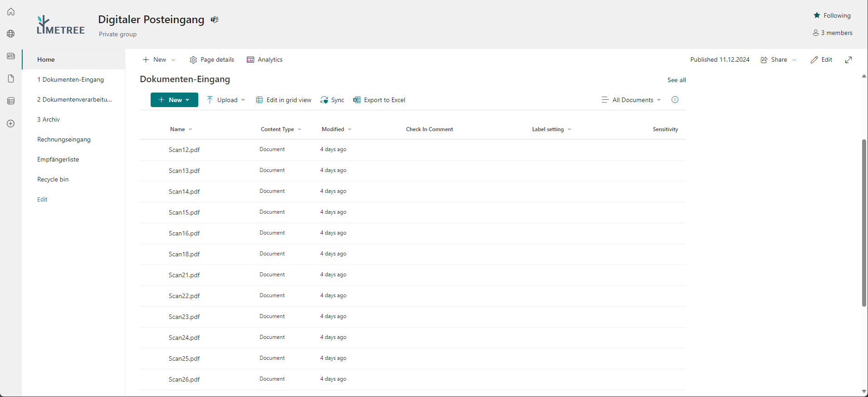Open the details pane info icon

click(x=675, y=100)
